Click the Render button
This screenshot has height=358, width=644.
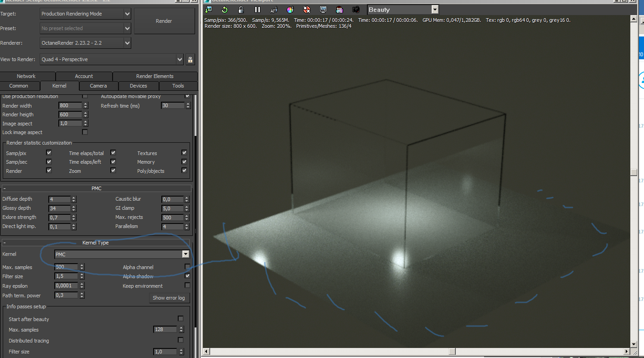[x=164, y=21]
